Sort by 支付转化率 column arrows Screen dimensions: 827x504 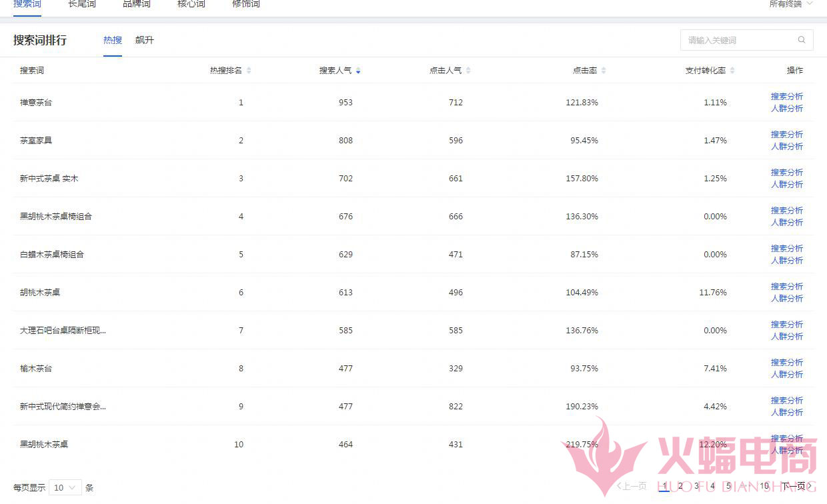coord(732,71)
